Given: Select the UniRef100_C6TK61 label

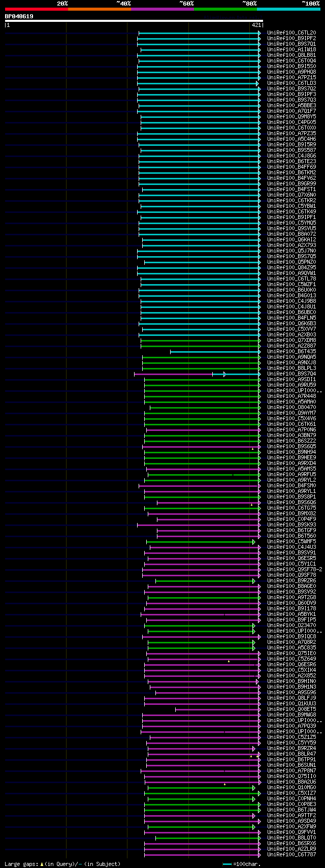Looking at the screenshot, I should pos(291,424).
